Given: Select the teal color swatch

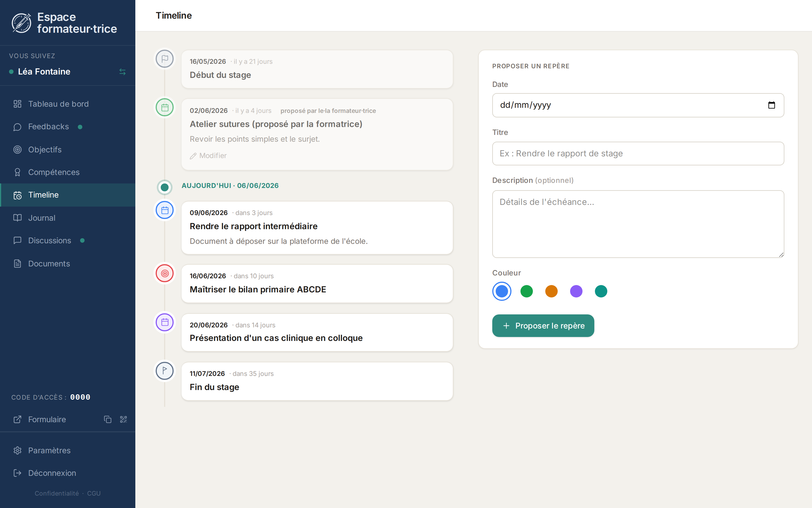Looking at the screenshot, I should 601,291.
